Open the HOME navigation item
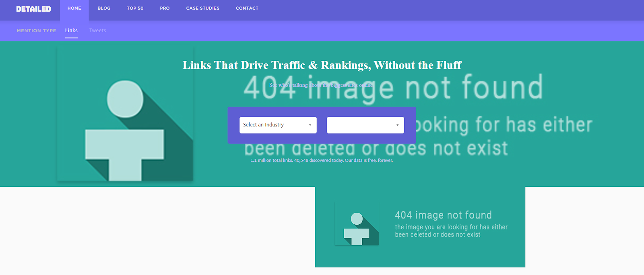This screenshot has width=644, height=275. [74, 8]
